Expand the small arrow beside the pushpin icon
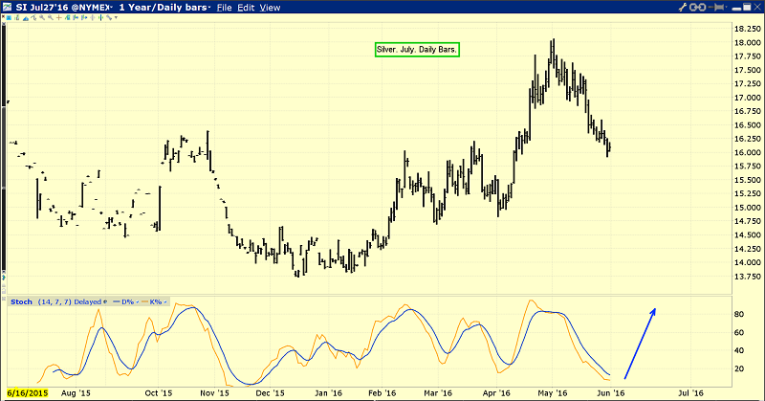 tap(726, 7)
